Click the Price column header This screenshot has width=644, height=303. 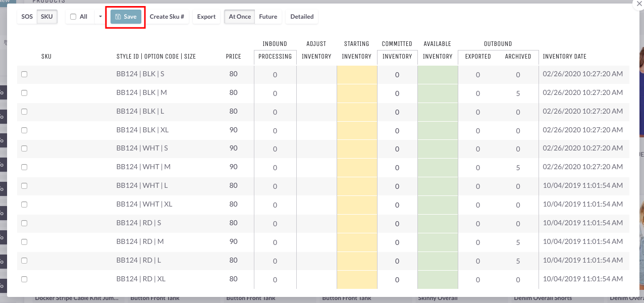click(233, 57)
